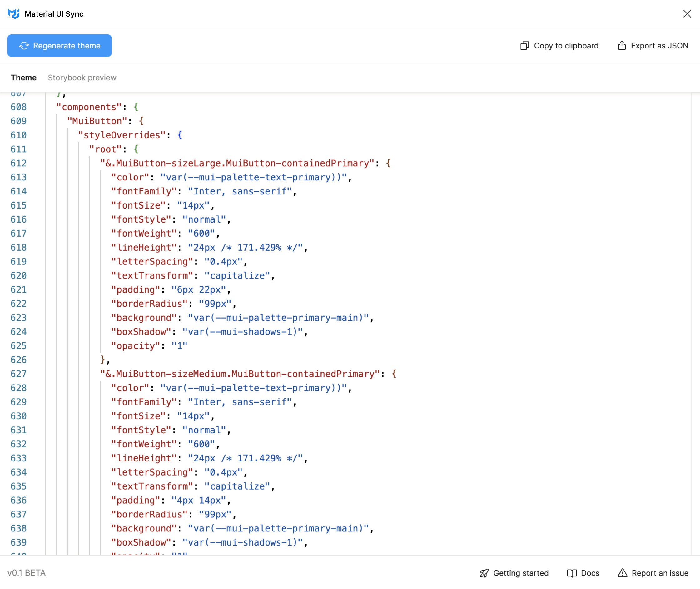
Task: Click Regenerate theme button
Action: pyautogui.click(x=60, y=46)
